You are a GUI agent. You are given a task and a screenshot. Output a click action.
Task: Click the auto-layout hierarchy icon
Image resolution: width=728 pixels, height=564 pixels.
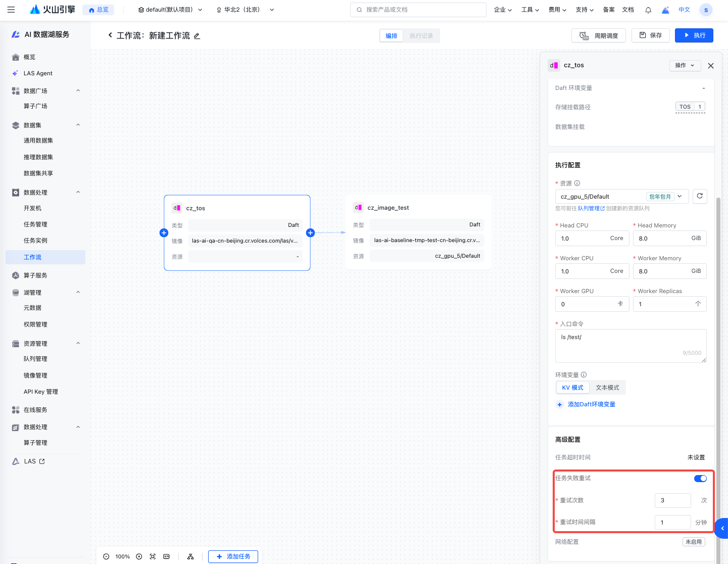coord(190,556)
